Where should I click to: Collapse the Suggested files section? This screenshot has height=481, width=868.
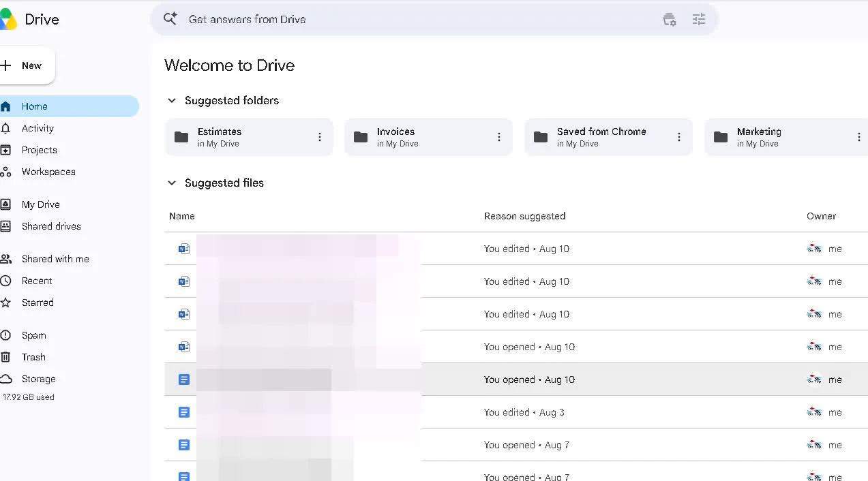click(x=172, y=183)
